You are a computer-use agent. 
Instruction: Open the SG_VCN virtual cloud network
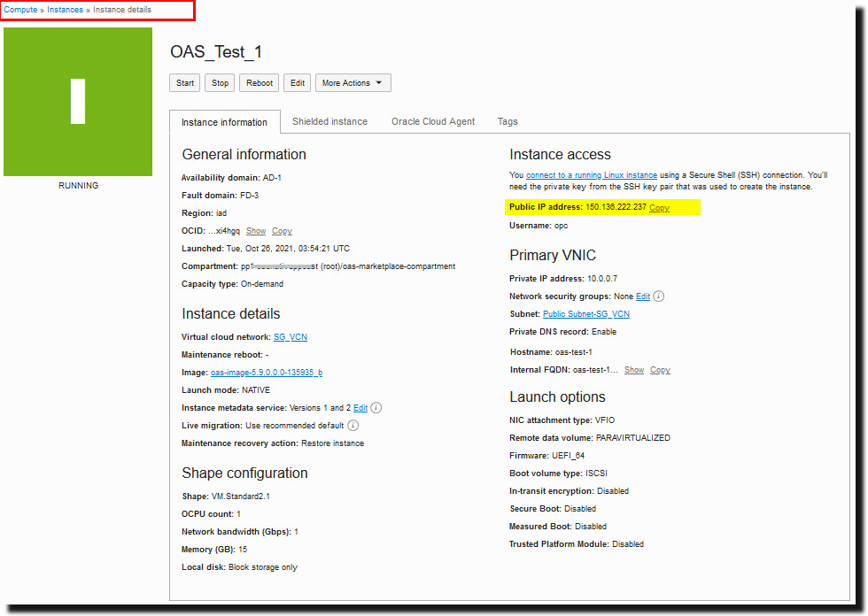pos(291,336)
